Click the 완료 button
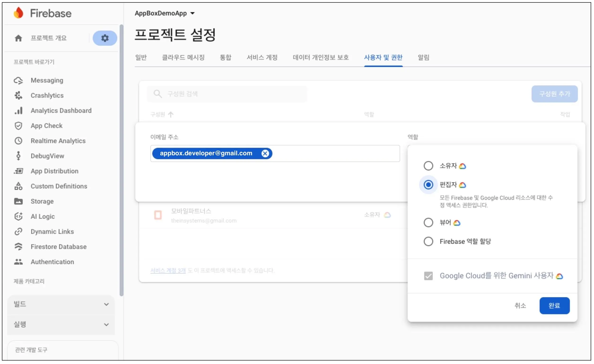 555,306
